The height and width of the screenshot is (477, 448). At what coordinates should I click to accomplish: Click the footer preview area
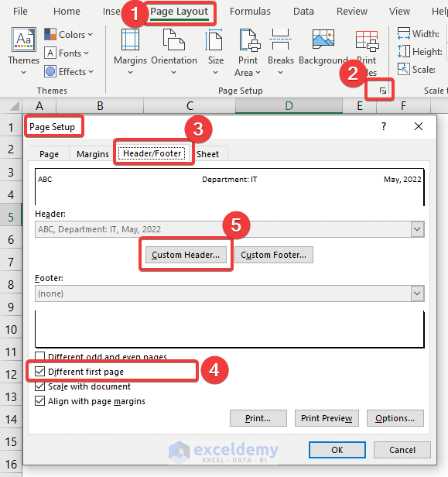pos(230,329)
